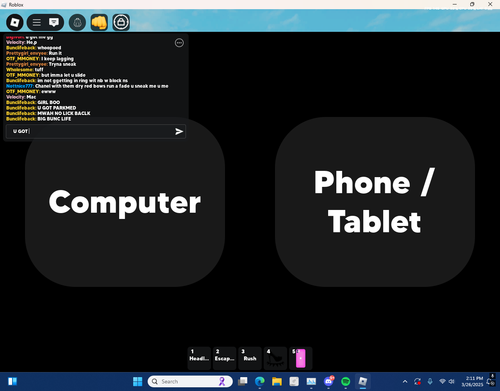
Task: Click the microphone tray icon
Action: point(430,381)
